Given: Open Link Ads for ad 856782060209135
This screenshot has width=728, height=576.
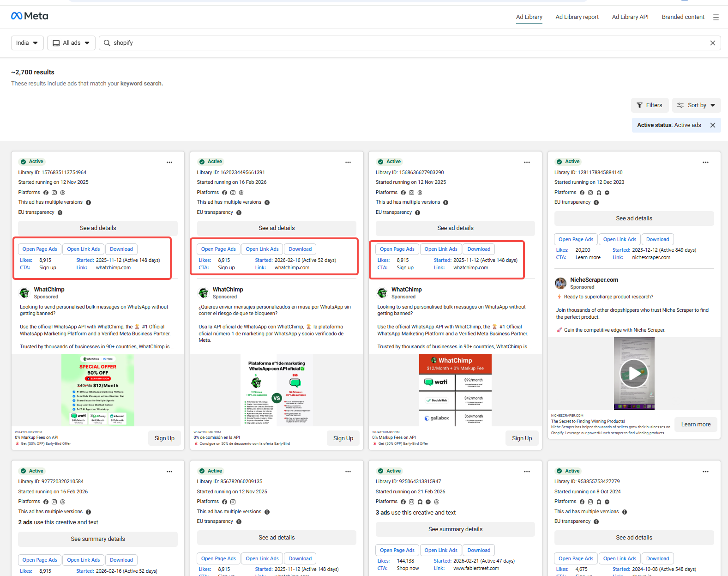Looking at the screenshot, I should (x=262, y=559).
